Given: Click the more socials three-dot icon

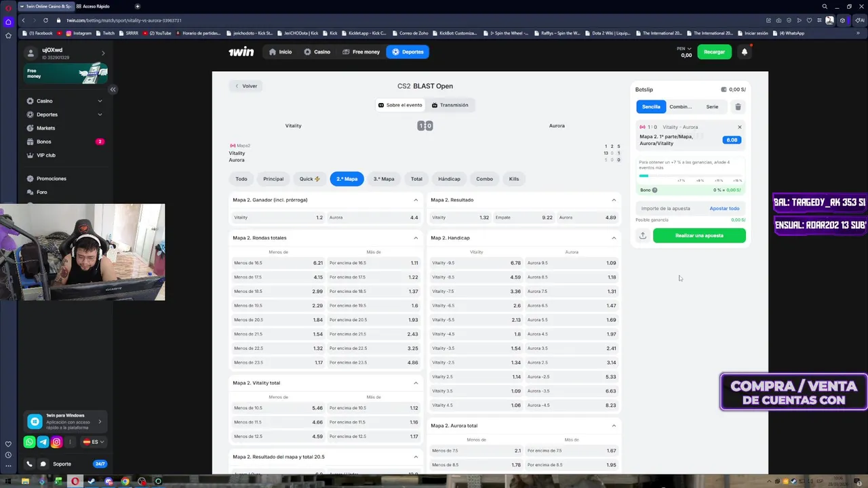Looking at the screenshot, I should pyautogui.click(x=70, y=442).
